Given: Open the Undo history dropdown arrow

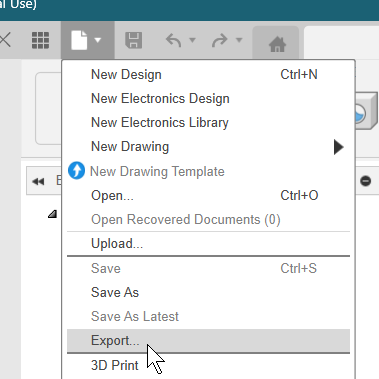Looking at the screenshot, I should tap(192, 40).
